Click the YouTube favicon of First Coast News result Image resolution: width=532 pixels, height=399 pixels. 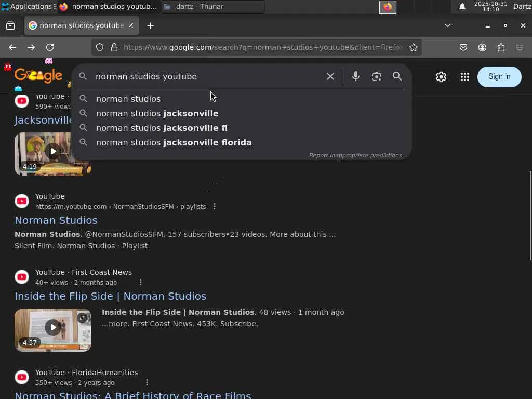[x=22, y=277]
